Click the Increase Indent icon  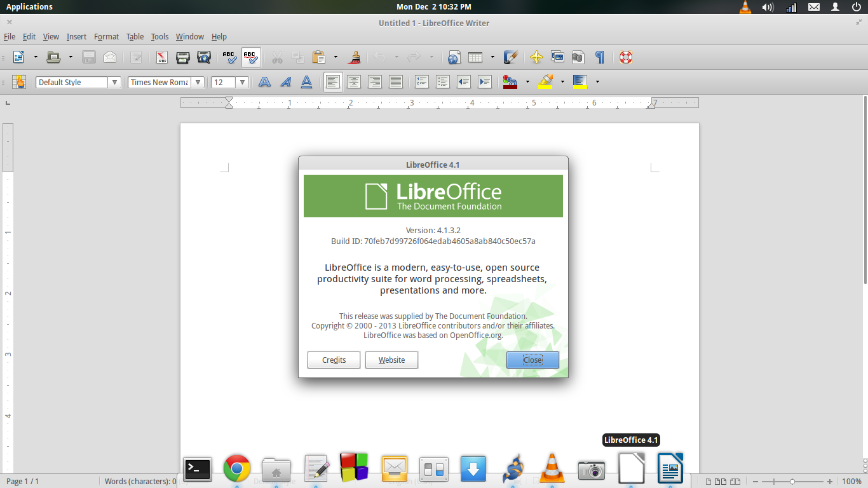tap(485, 82)
